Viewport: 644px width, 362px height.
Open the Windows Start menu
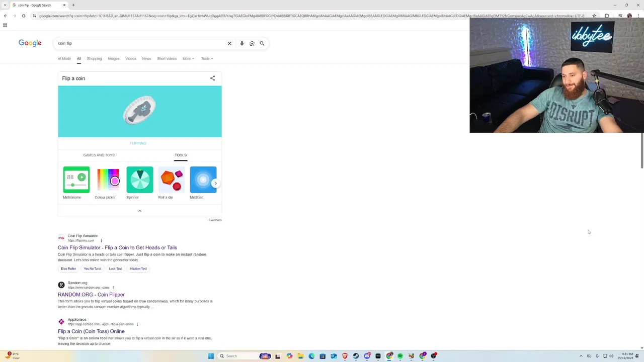tap(211, 356)
